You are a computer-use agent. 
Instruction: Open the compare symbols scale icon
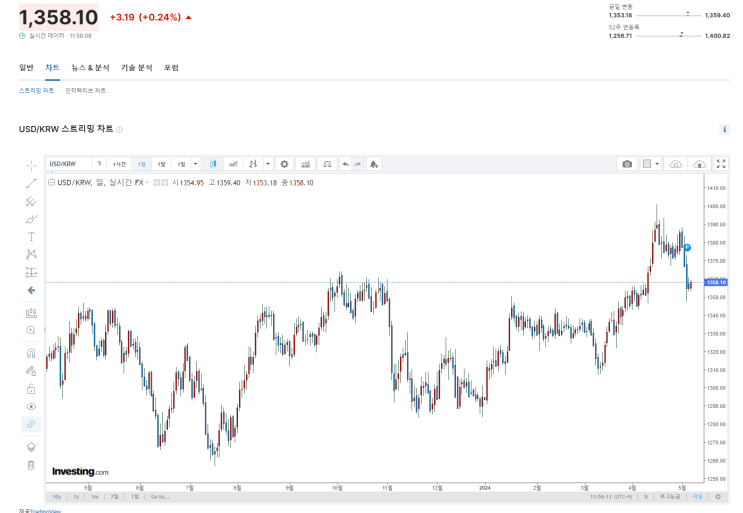tap(327, 164)
